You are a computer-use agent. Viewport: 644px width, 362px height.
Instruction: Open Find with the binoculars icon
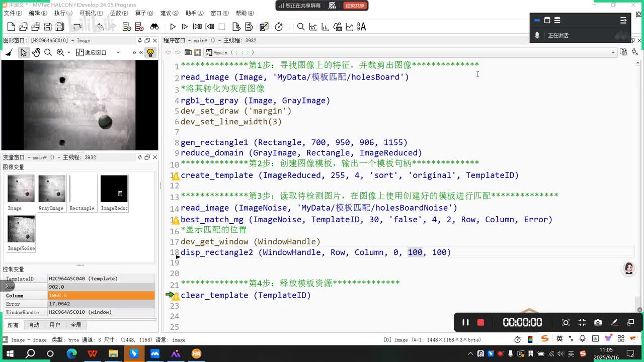coord(154,27)
